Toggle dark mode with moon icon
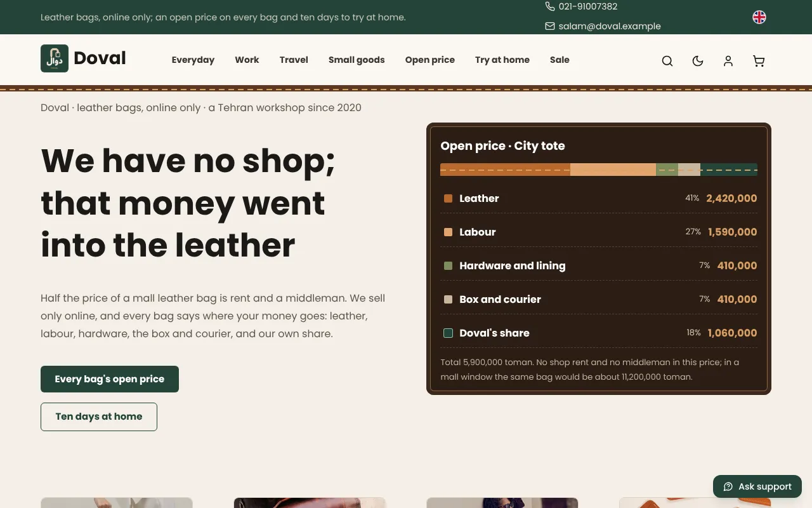 coord(698,61)
